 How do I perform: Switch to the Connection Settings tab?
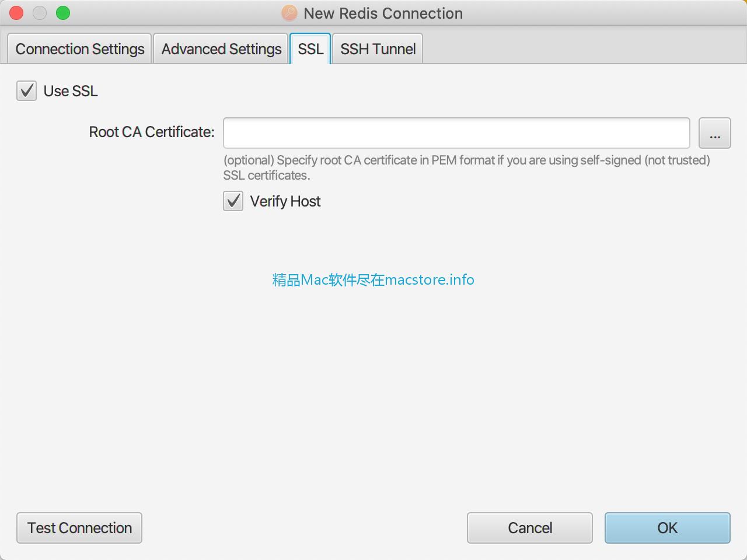click(x=79, y=49)
